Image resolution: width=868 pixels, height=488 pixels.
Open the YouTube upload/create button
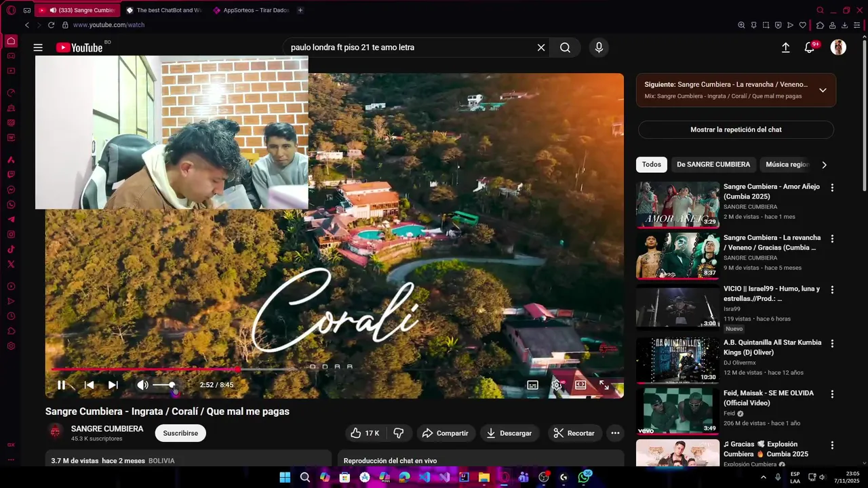point(785,47)
